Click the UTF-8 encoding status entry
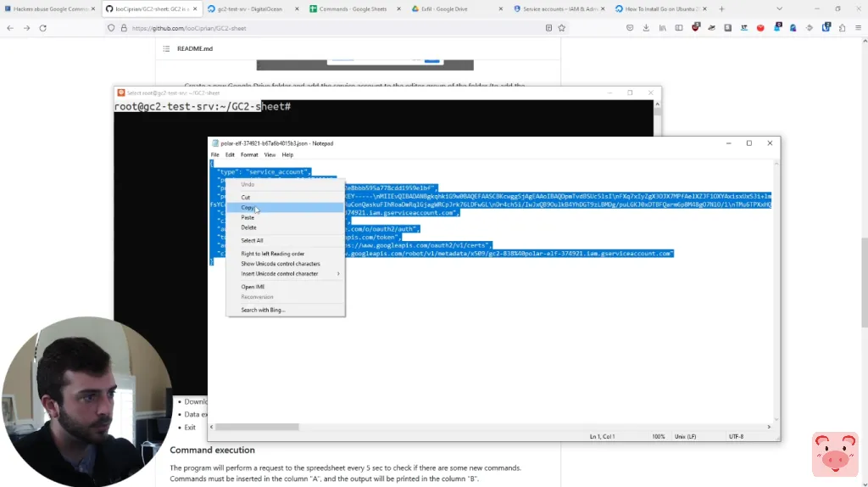Viewport: 868px width, 487px height. 737,437
